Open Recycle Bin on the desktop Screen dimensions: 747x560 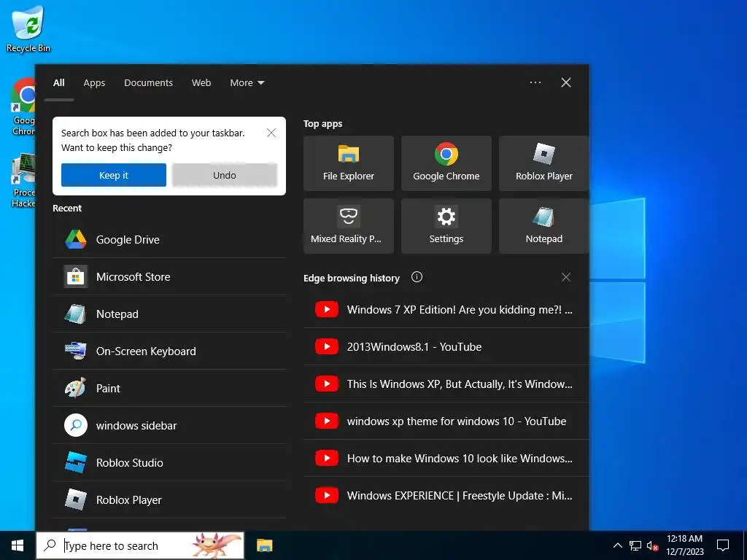28,29
